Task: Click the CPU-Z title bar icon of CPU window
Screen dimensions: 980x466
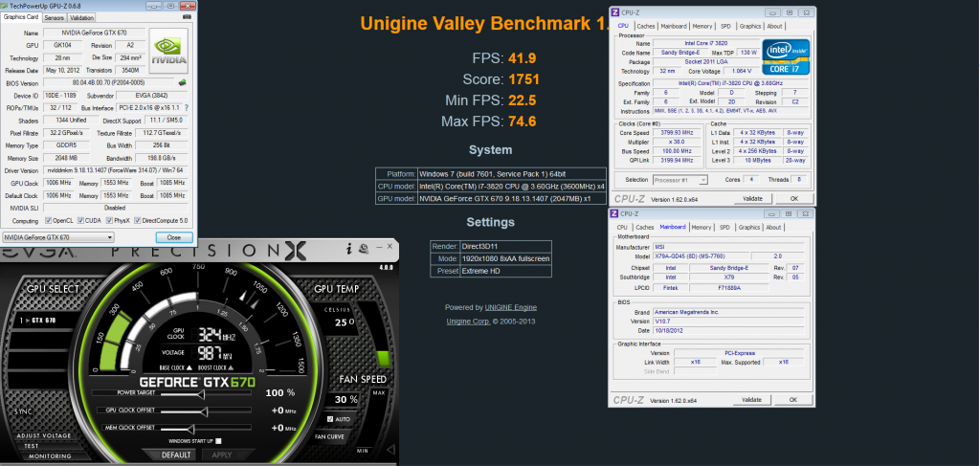Action: pos(615,11)
